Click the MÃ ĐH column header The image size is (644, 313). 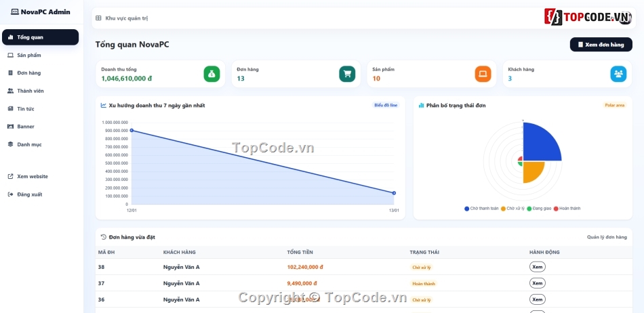click(106, 252)
